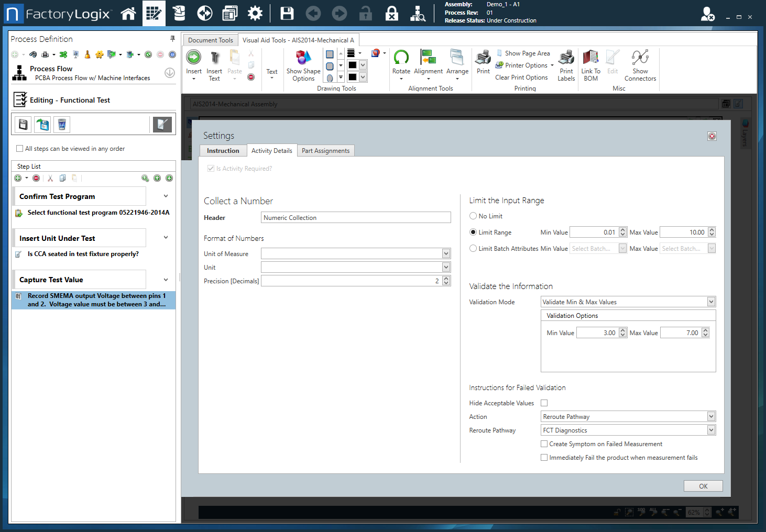Click the Rotate tool icon

401,58
